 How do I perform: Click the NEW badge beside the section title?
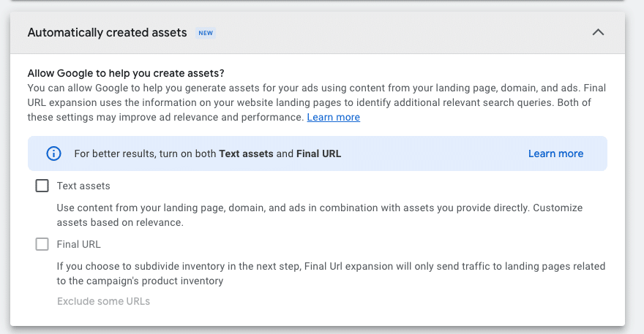[x=206, y=33]
